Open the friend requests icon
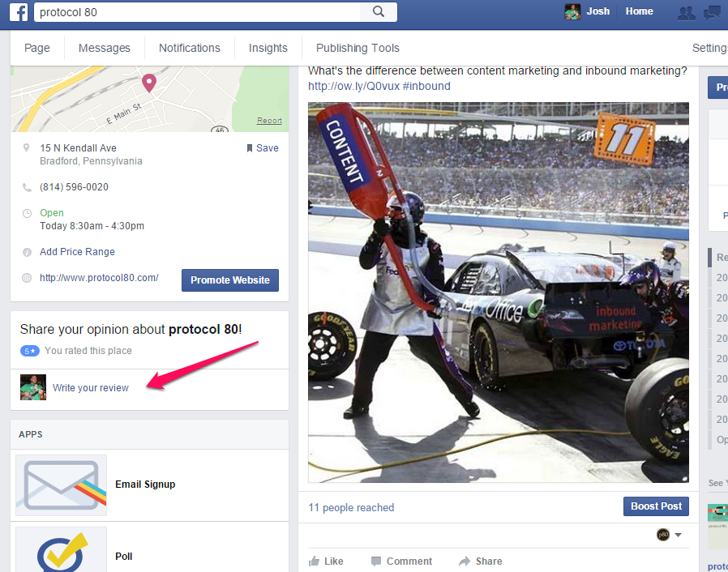The height and width of the screenshot is (572, 728). pos(686,13)
